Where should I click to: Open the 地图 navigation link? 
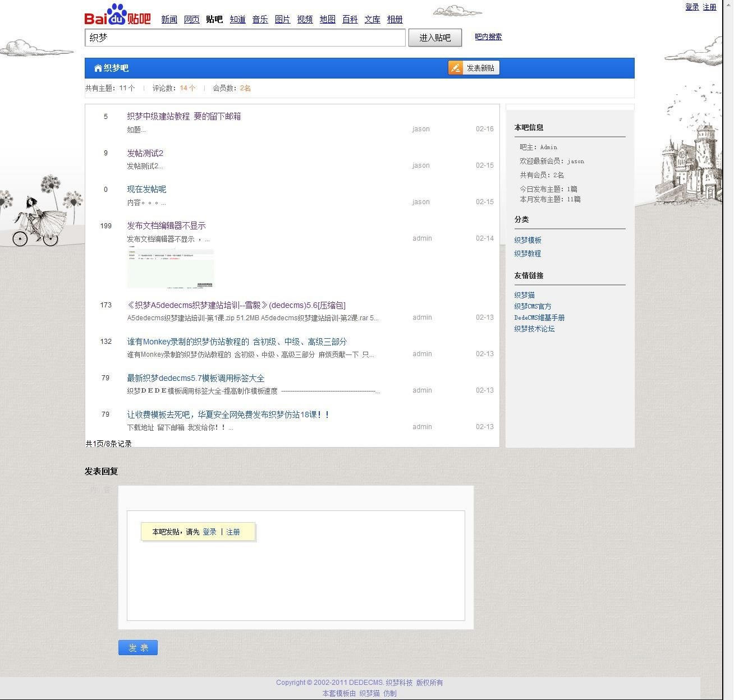click(x=327, y=20)
